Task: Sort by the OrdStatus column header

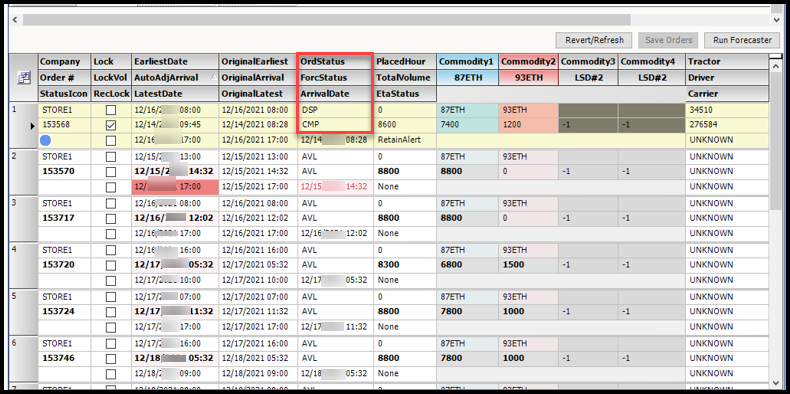Action: tap(335, 61)
